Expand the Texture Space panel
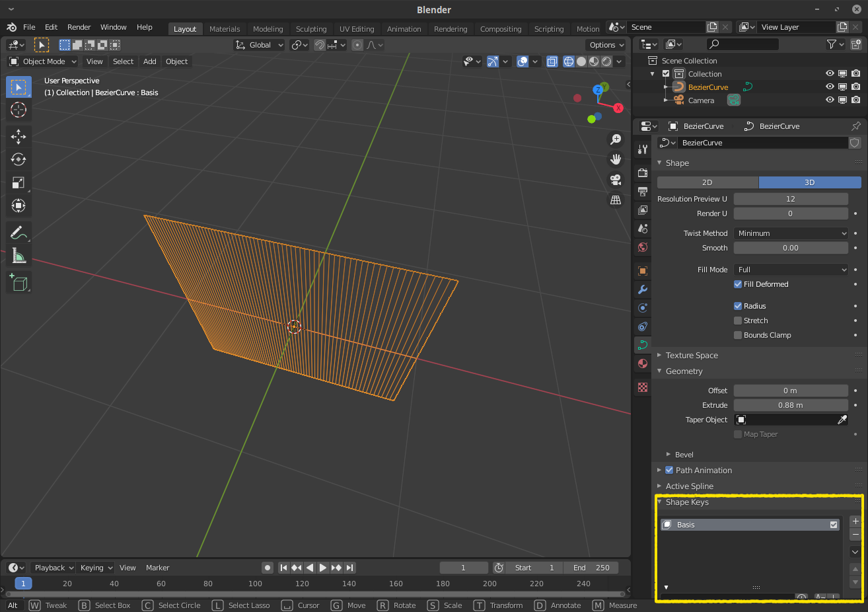868x612 pixels. point(692,356)
